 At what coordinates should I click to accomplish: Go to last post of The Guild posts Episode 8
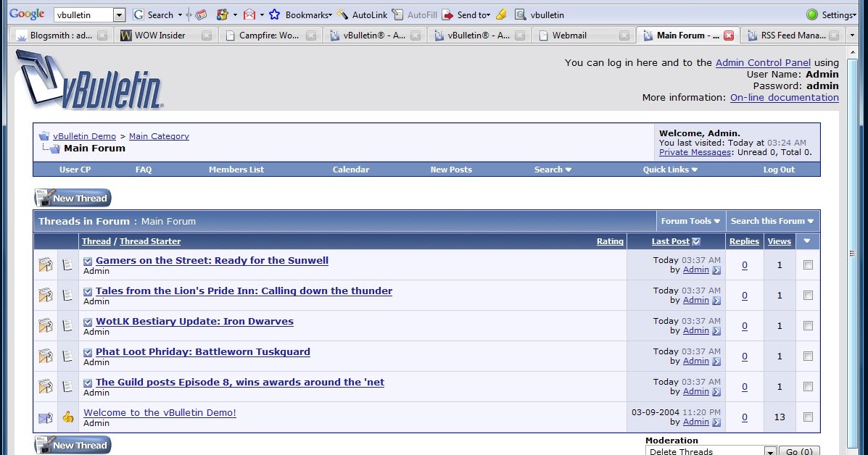(x=716, y=392)
